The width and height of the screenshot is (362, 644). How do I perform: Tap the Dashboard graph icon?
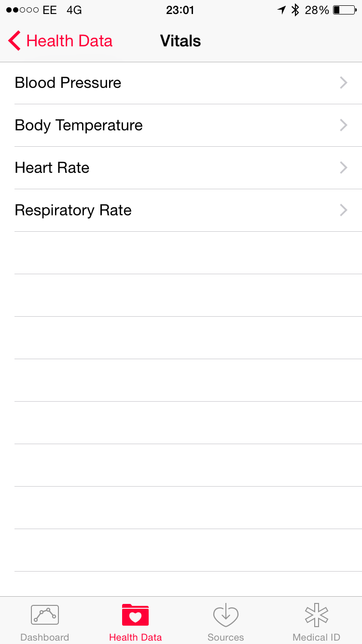pos(45,615)
